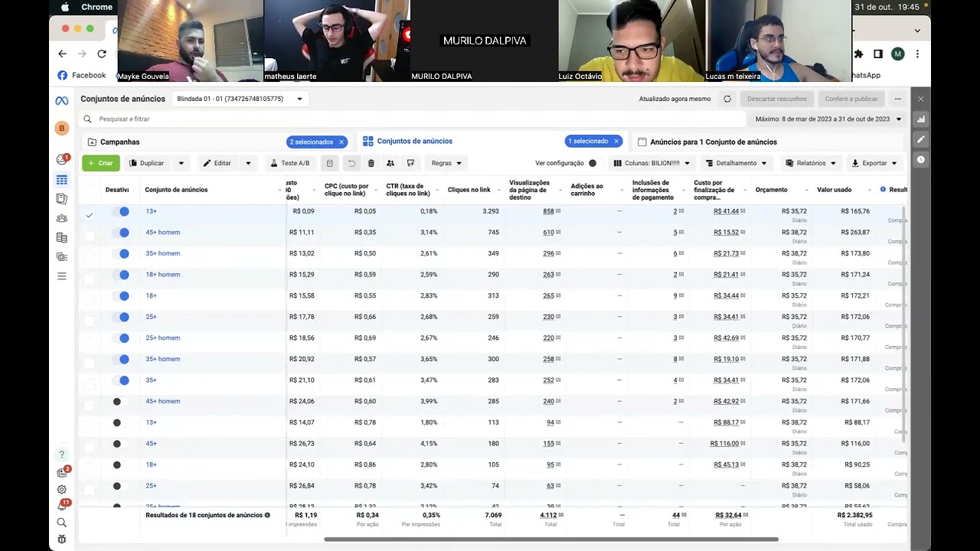Tick the checkbox for 18+ homem row
The height and width of the screenshot is (551, 980).
(90, 278)
